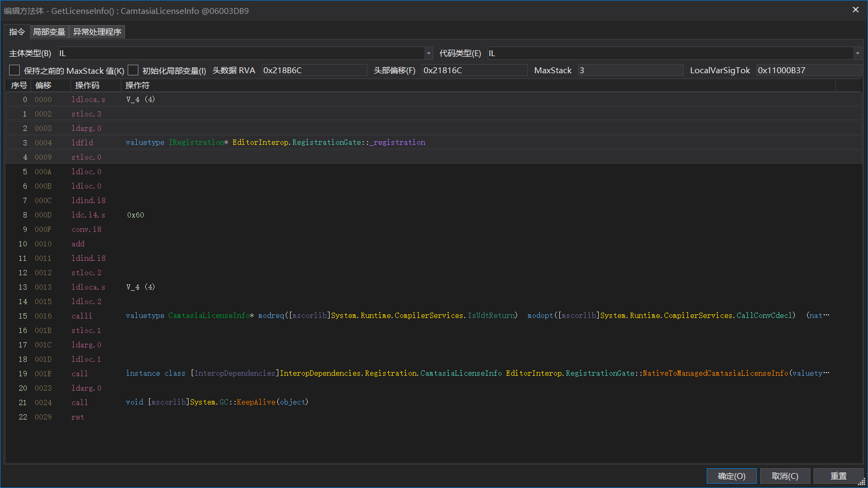
Task: Click the NativeToManagedCamtasiaLicenseInfo method operand
Action: 478,373
